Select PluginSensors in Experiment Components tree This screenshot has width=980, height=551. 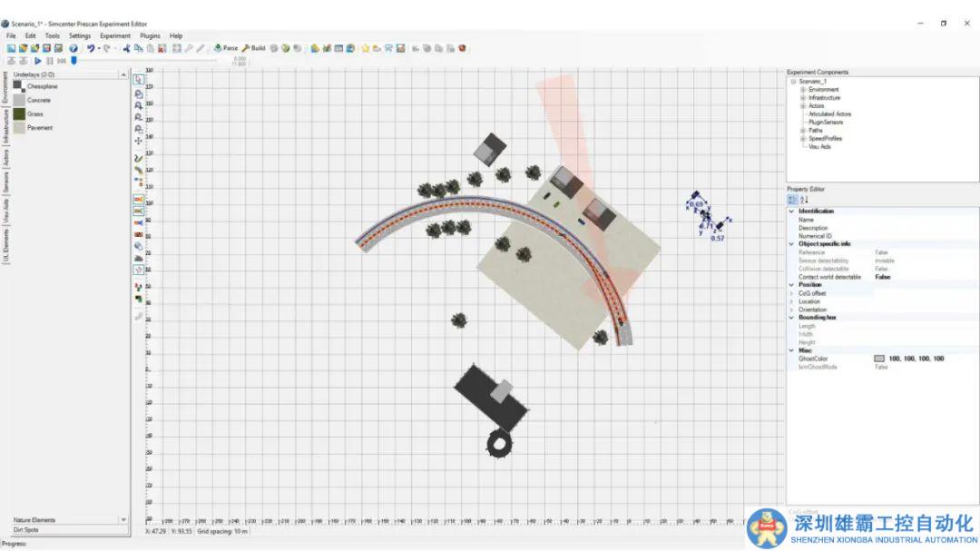tap(825, 122)
